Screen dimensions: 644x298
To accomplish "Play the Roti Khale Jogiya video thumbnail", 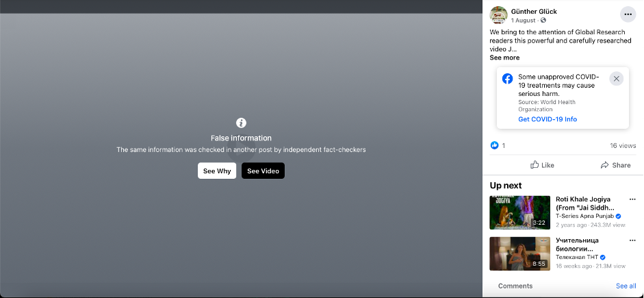I will (520, 212).
